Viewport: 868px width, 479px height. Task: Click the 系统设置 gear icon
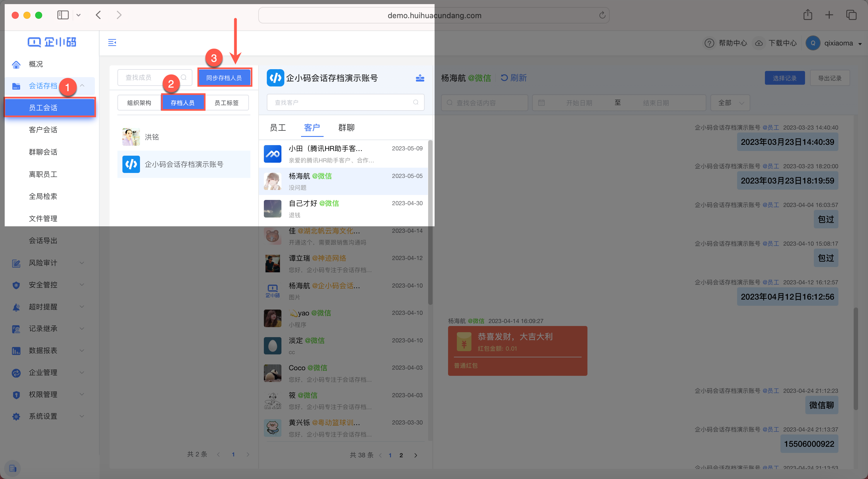coord(16,417)
